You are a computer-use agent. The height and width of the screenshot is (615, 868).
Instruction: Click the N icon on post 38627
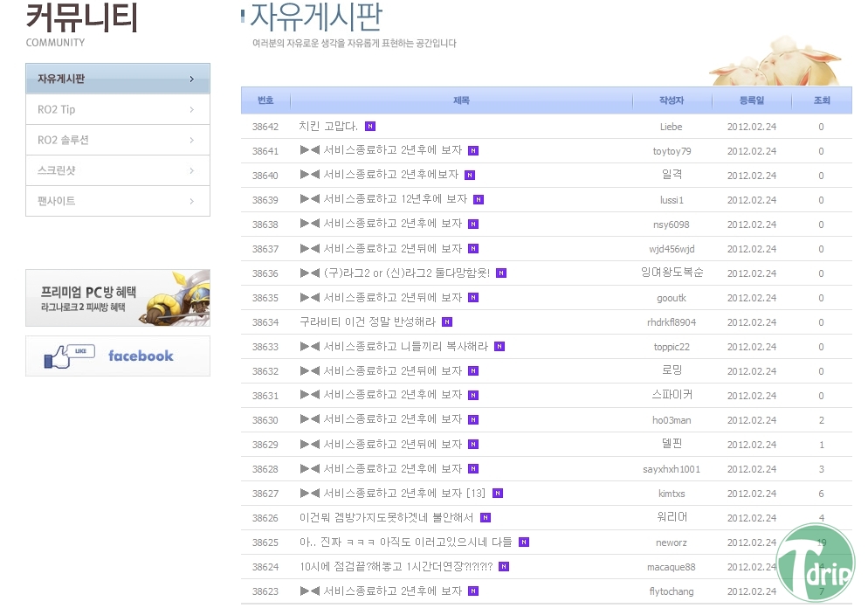(498, 494)
